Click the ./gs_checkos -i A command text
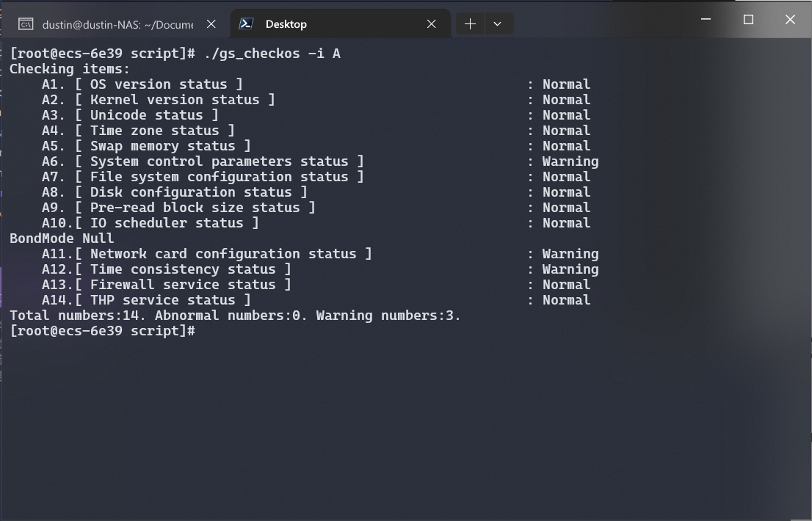 pyautogui.click(x=272, y=54)
